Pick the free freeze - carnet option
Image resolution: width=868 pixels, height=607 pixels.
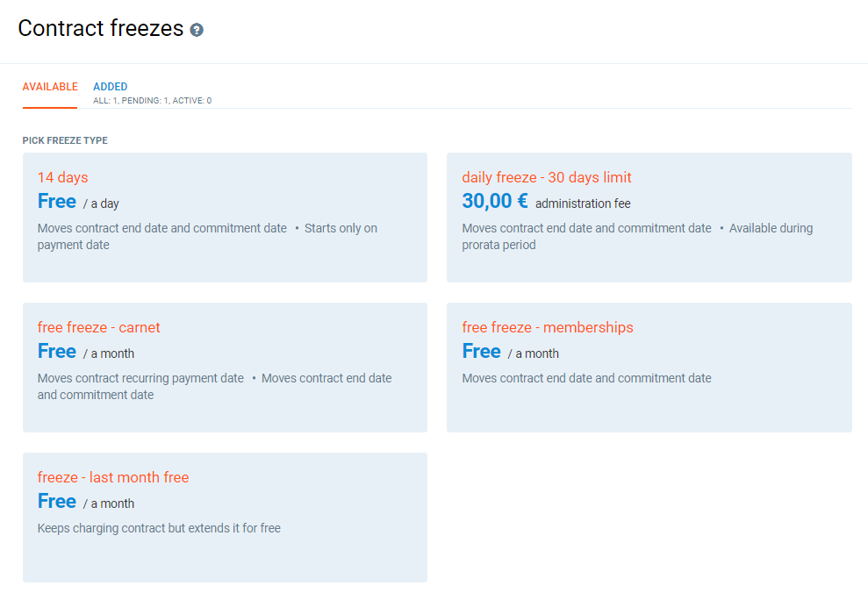(x=99, y=327)
